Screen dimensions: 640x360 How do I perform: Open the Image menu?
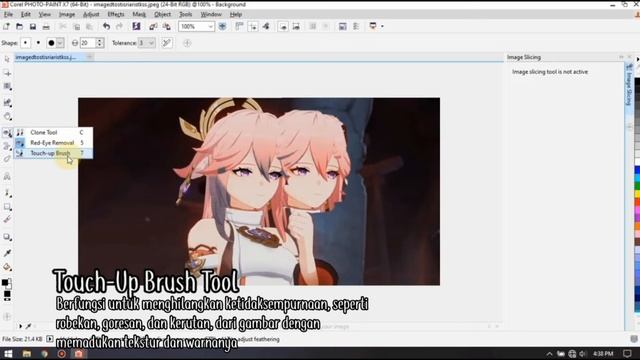pos(67,14)
